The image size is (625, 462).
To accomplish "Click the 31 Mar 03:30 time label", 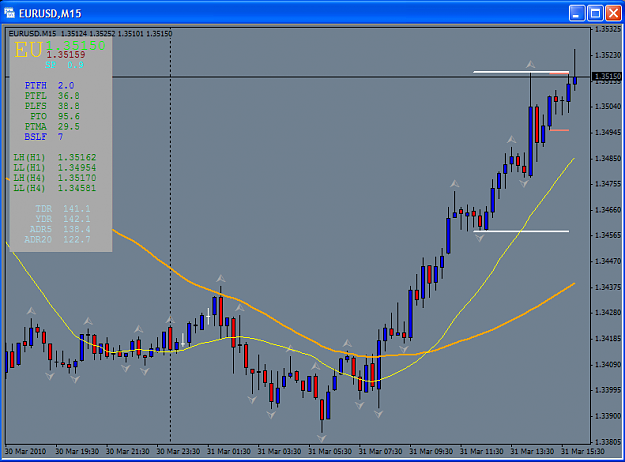I will click(x=279, y=452).
